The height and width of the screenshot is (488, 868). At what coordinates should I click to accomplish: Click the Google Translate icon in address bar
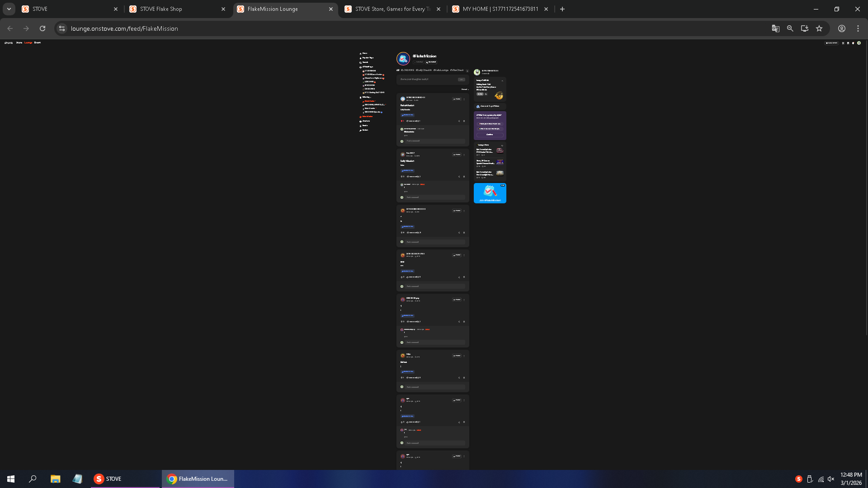coord(775,28)
